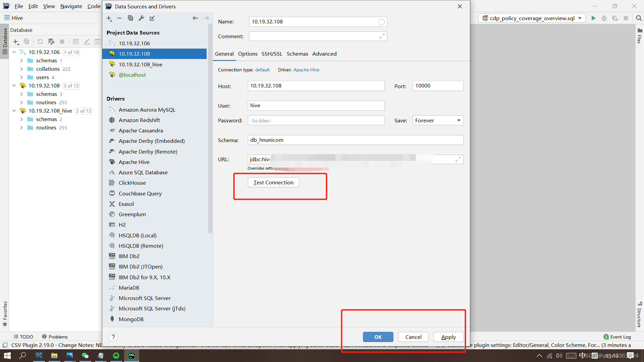
Task: Click the remove data source minus icon
Action: (x=119, y=18)
